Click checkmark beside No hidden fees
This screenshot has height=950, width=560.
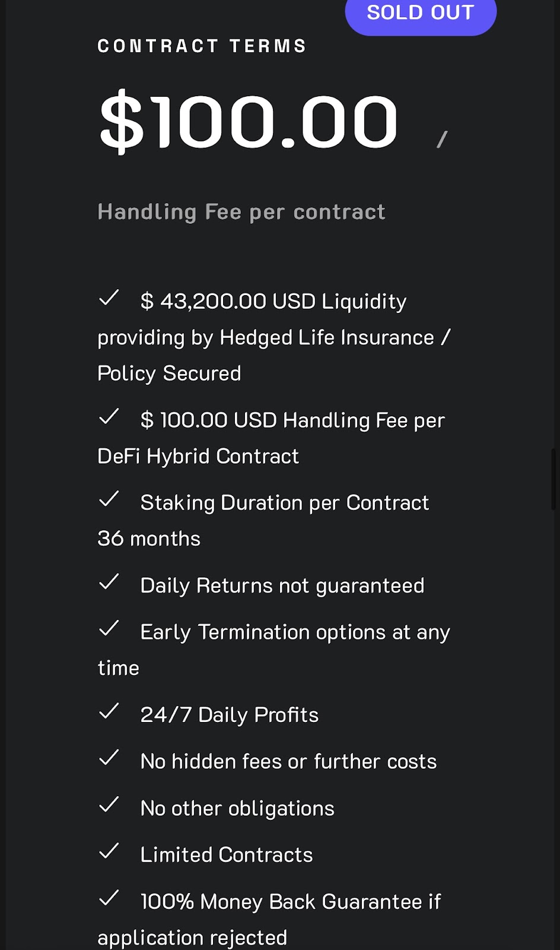109,758
